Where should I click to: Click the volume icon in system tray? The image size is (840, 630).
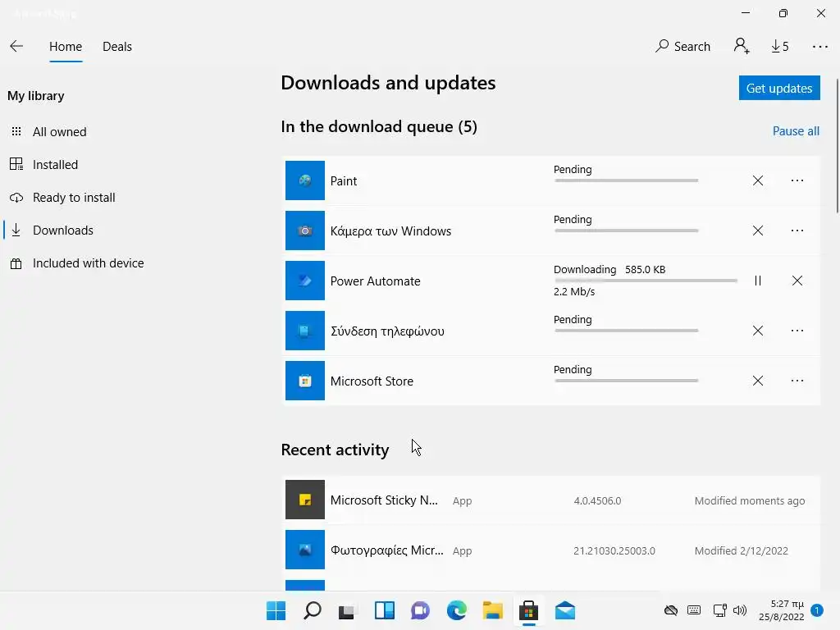(x=740, y=610)
